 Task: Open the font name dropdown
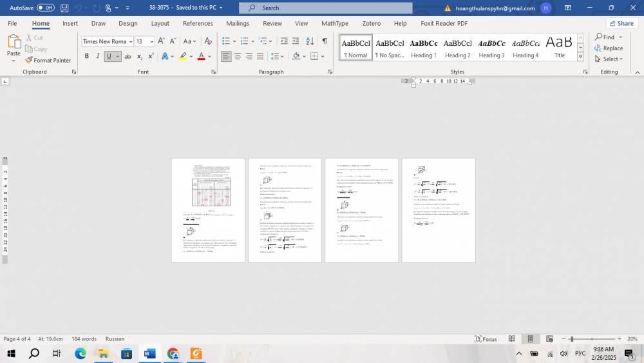pos(130,41)
